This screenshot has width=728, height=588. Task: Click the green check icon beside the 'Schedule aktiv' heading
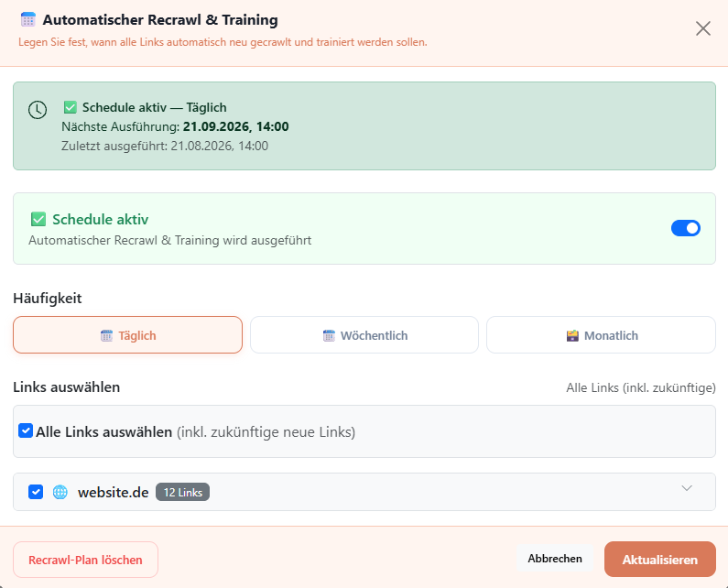38,219
